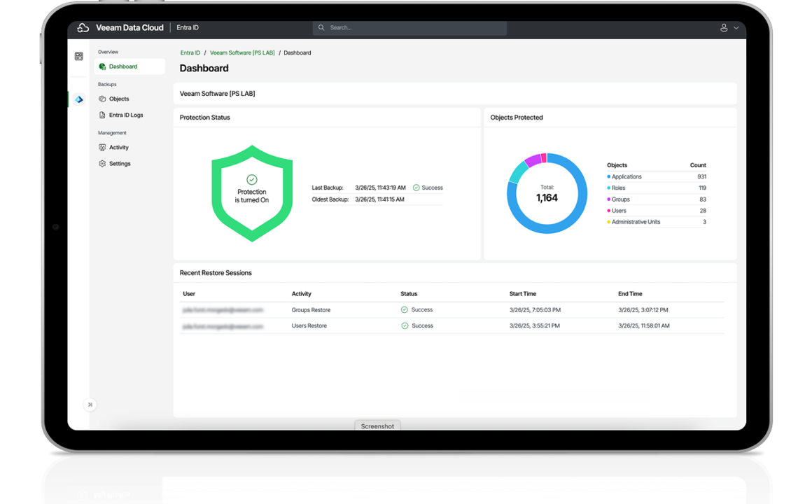This screenshot has height=504, width=812.
Task: Click the green protection shield graphic
Action: tap(252, 193)
